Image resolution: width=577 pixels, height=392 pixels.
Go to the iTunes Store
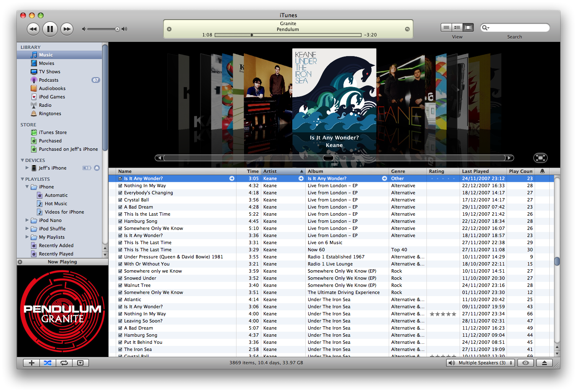click(x=60, y=132)
